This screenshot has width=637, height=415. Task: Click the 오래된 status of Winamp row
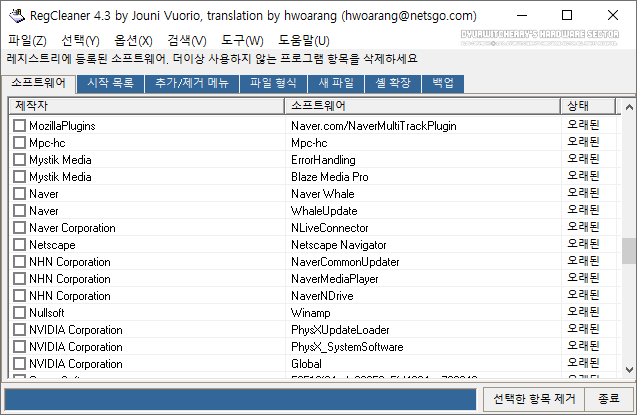tap(583, 312)
